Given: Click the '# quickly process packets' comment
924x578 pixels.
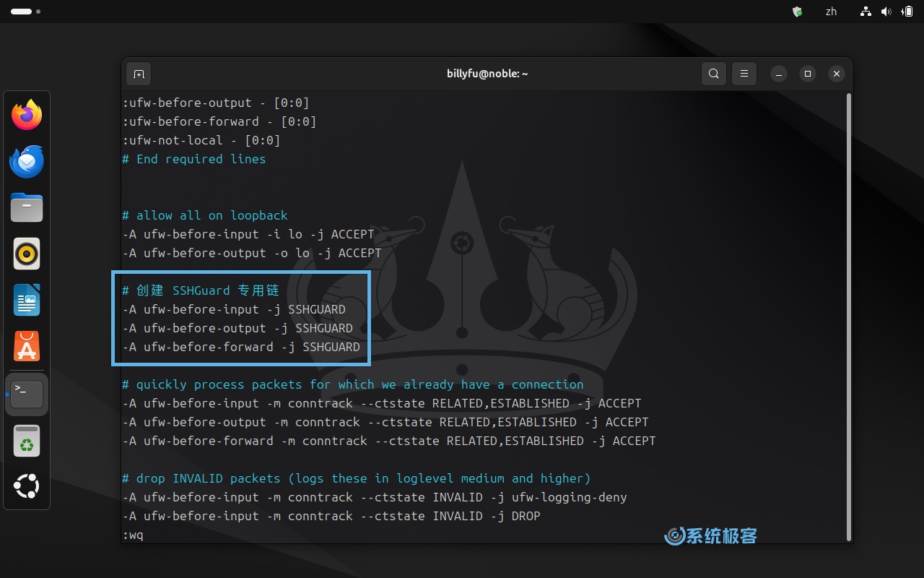Looking at the screenshot, I should click(353, 384).
